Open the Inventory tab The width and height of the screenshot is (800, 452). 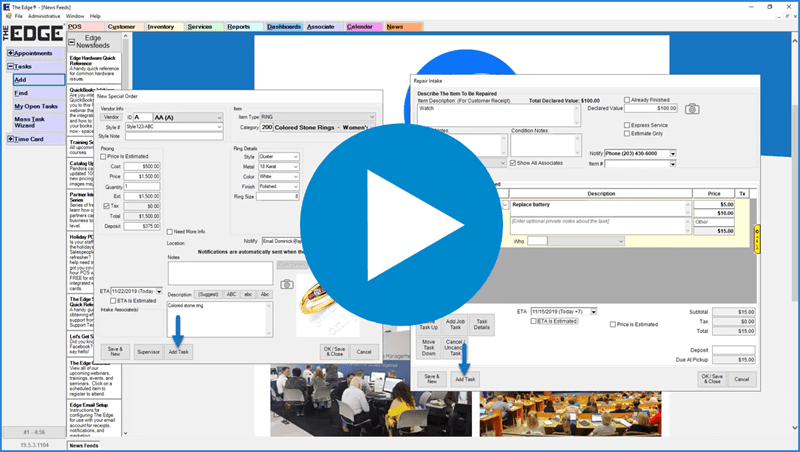click(164, 27)
